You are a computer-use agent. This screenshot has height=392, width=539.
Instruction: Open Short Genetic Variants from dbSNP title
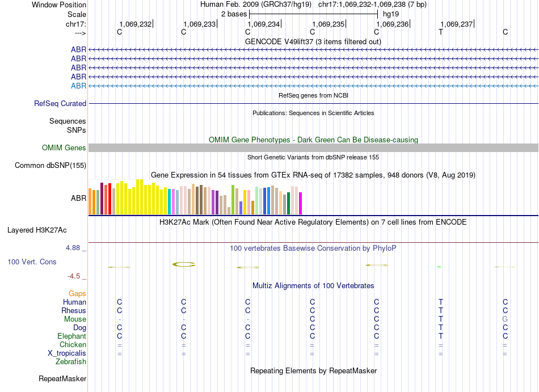[313, 157]
